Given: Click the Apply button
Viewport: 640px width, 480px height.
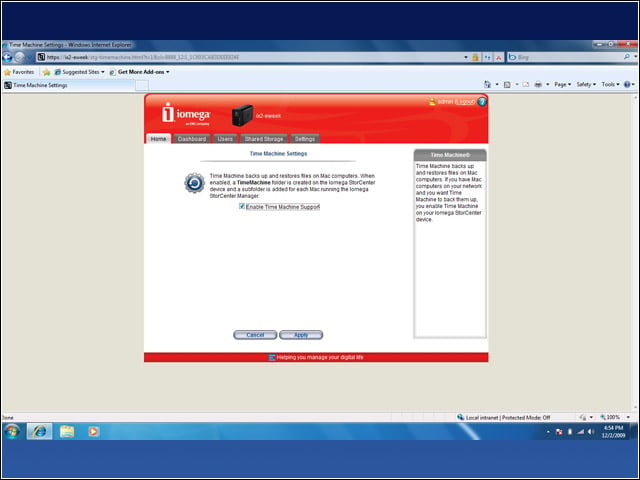Looking at the screenshot, I should click(301, 335).
